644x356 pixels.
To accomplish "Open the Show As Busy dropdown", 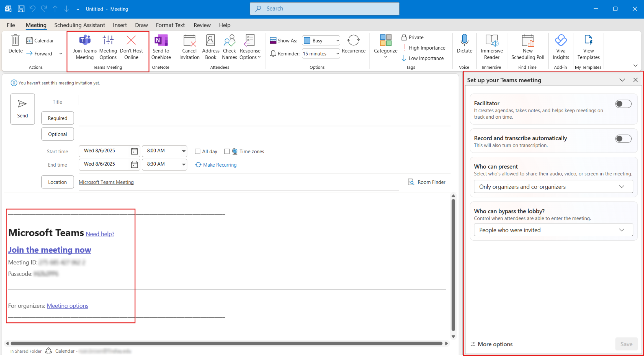I will [x=321, y=40].
